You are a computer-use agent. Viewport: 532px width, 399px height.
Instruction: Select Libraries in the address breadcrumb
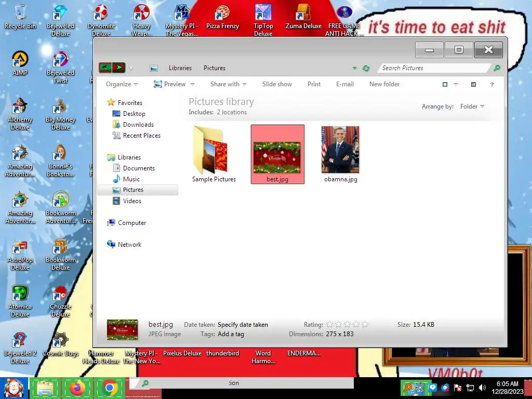click(x=180, y=68)
